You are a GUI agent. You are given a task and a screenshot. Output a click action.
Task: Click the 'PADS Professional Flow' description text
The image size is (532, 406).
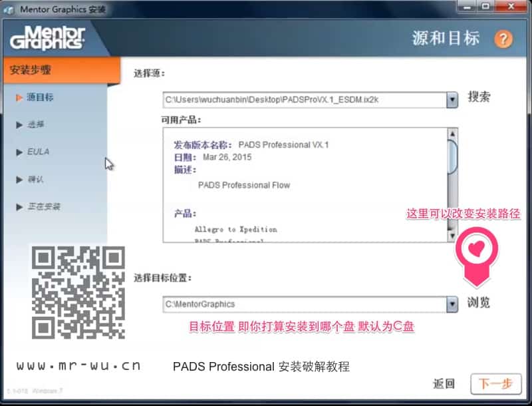tap(244, 185)
